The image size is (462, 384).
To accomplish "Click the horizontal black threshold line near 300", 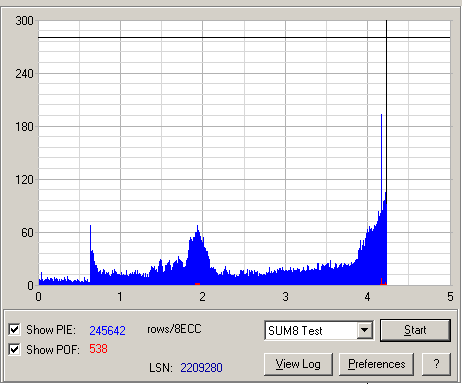I will (244, 37).
